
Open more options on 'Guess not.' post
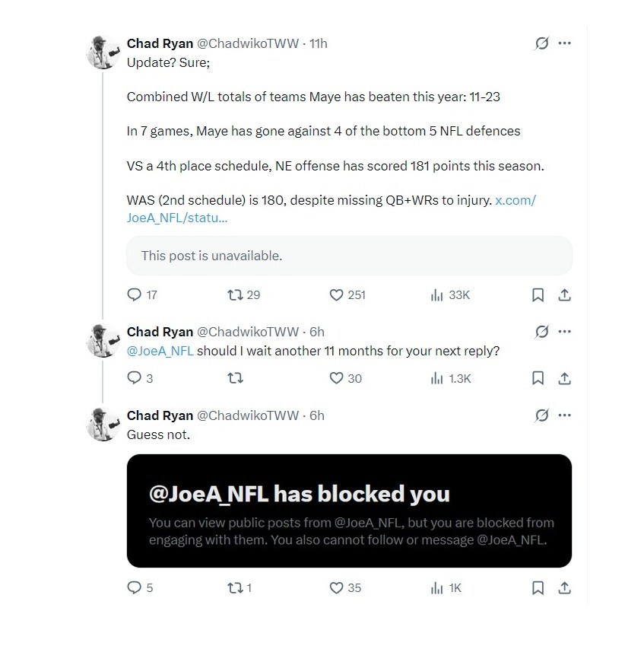tap(565, 415)
